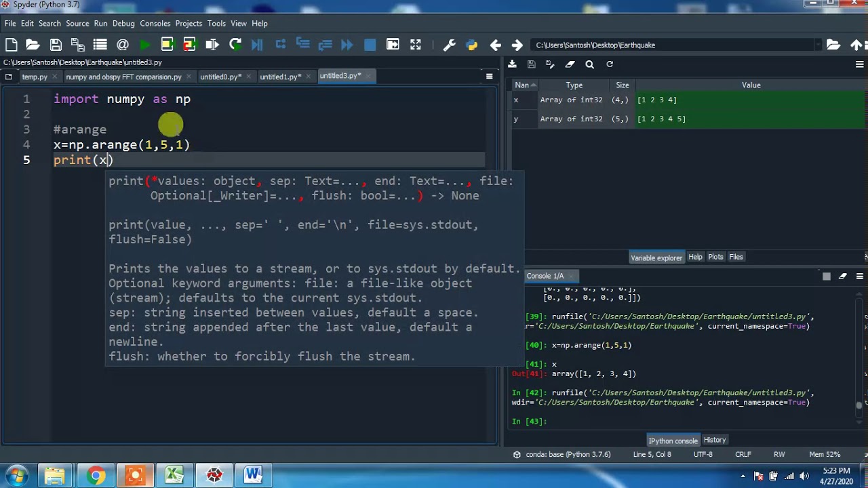The width and height of the screenshot is (868, 488).
Task: Stop debugging with blue square icon
Action: [370, 45]
